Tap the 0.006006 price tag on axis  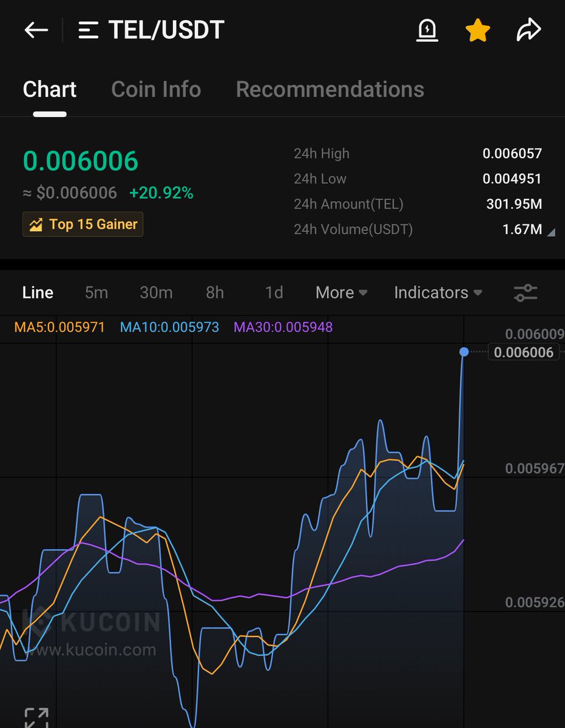(x=524, y=352)
